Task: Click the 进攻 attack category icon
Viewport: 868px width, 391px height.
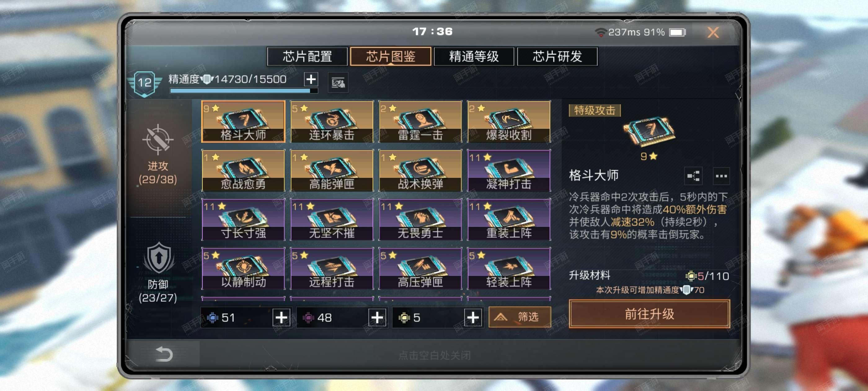Action: (158, 139)
